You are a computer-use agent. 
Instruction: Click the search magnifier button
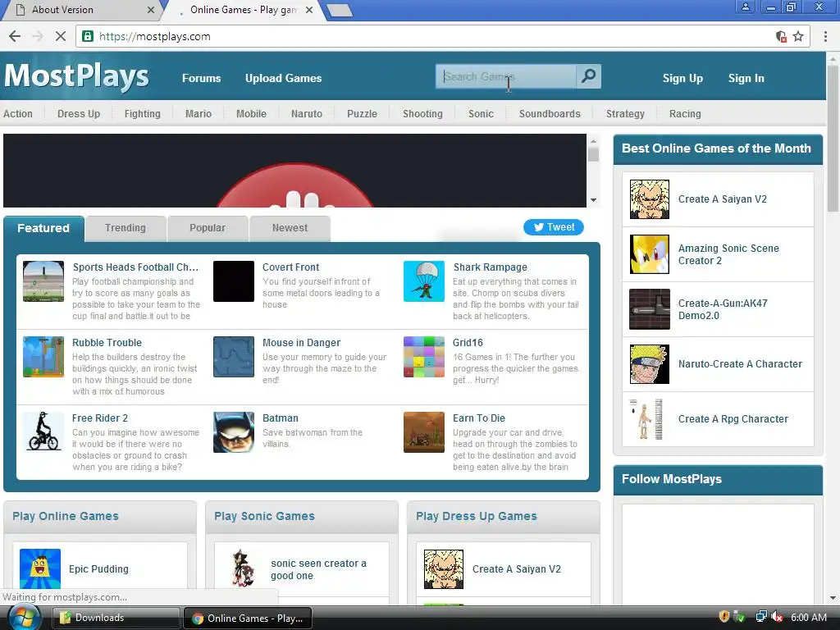[588, 76]
